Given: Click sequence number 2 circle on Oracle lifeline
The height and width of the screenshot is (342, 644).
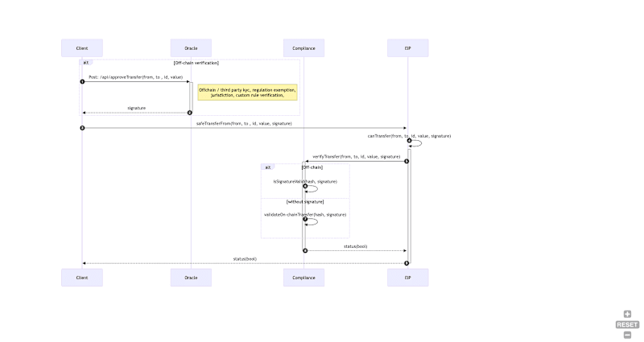Looking at the screenshot, I should coord(190,113).
